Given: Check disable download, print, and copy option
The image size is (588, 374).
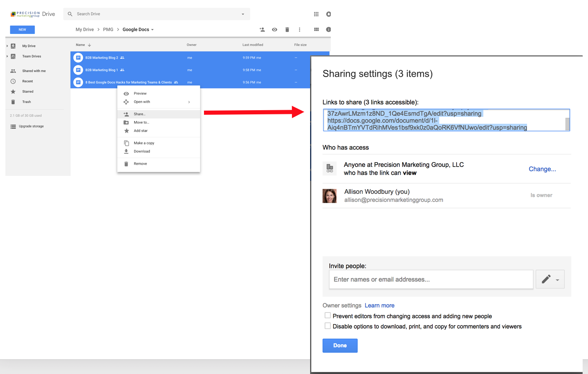Looking at the screenshot, I should pyautogui.click(x=327, y=326).
